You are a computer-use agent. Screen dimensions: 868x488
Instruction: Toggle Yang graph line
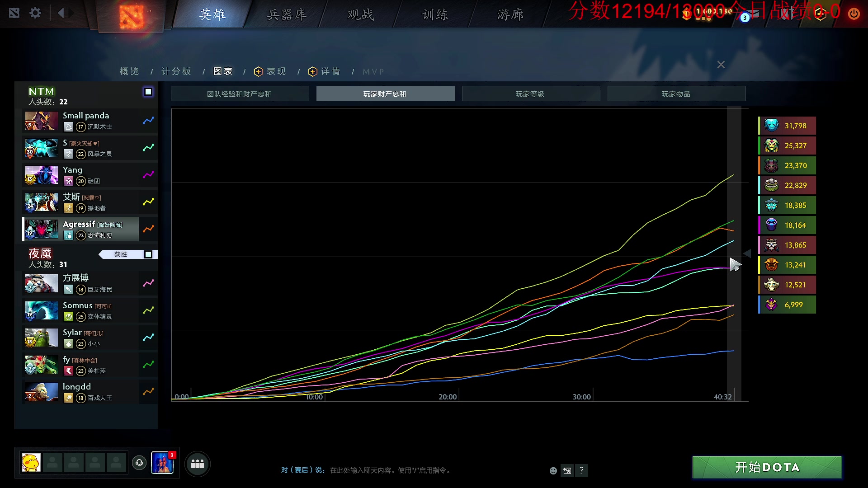[x=148, y=175]
